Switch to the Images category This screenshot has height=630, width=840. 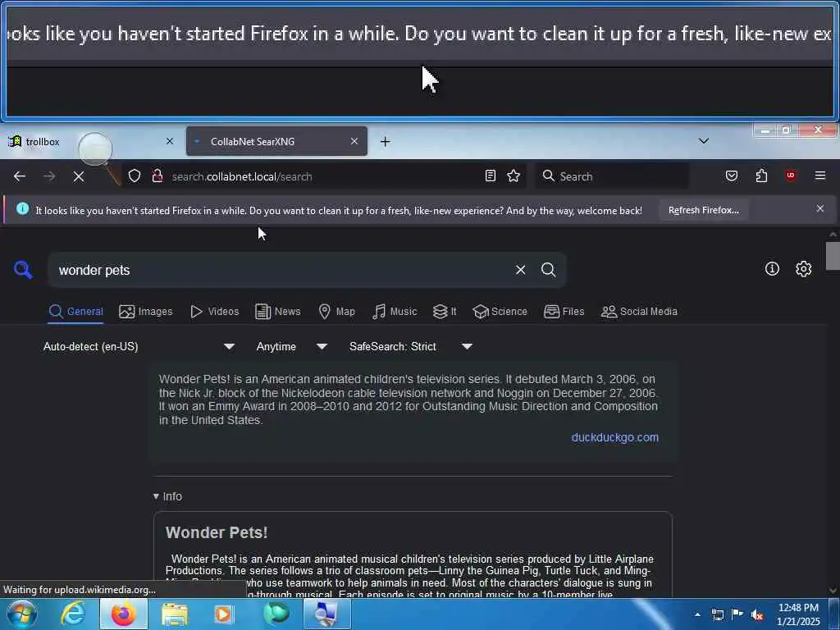click(146, 311)
